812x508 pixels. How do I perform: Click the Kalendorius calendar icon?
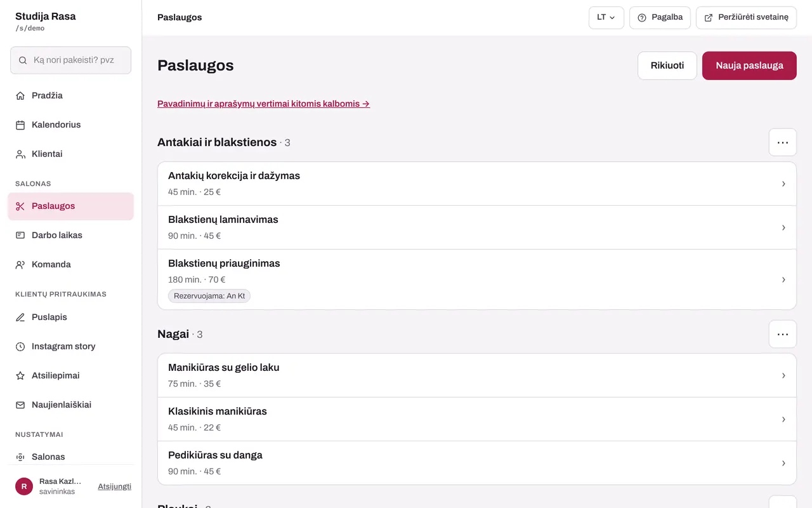(20, 125)
